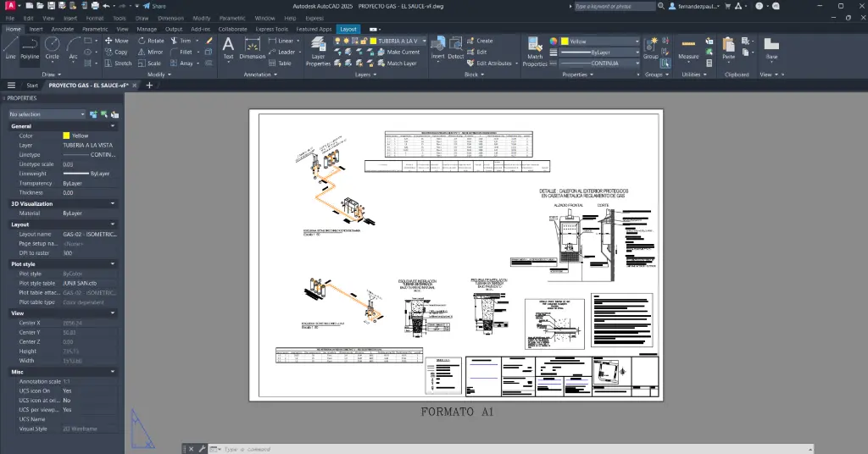Select the Polyline drawing tool
Image resolution: width=868 pixels, height=454 pixels.
(30, 47)
